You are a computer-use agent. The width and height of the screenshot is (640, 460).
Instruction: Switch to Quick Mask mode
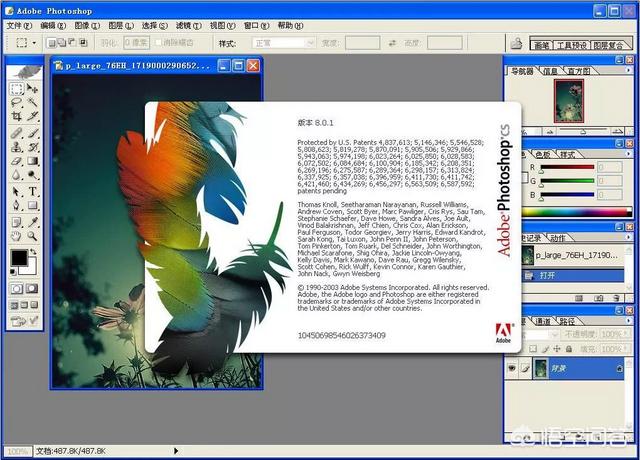pyautogui.click(x=32, y=289)
